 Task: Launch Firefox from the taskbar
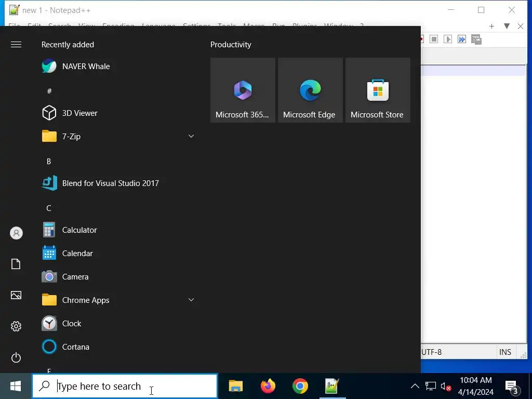pos(268,386)
